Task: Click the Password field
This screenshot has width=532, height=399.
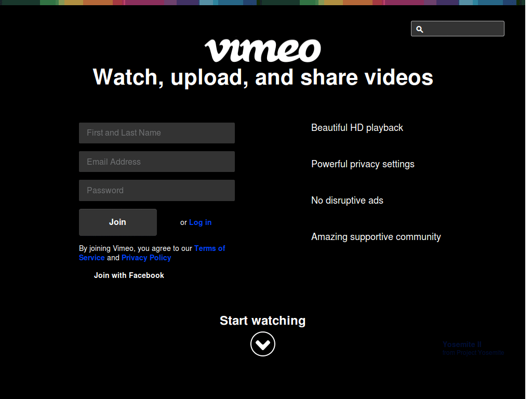Action: tap(157, 190)
